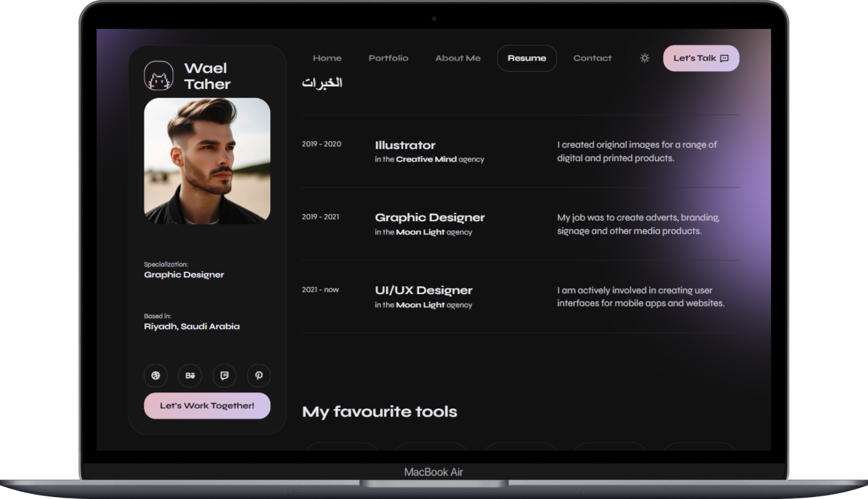The width and height of the screenshot is (868, 499).
Task: Open the Contact page
Action: pyautogui.click(x=592, y=58)
